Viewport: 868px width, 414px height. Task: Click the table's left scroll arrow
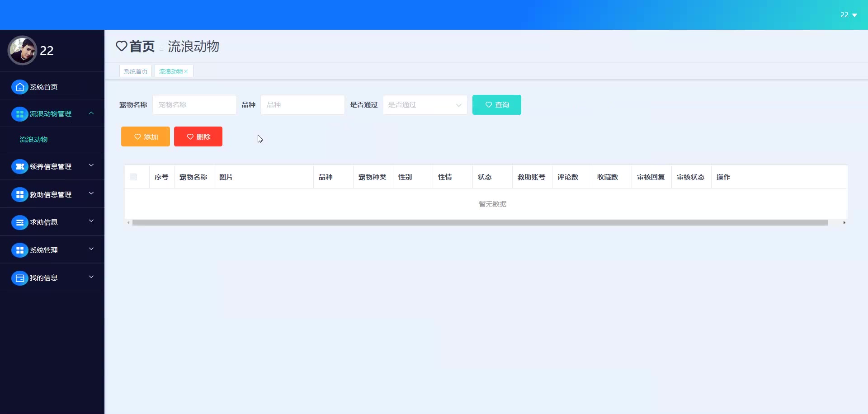tap(129, 222)
